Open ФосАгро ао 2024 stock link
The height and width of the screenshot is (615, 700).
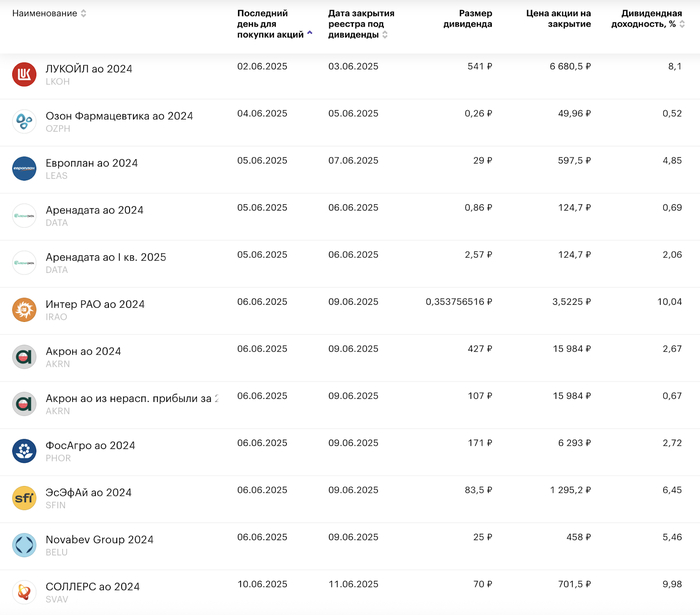click(90, 445)
